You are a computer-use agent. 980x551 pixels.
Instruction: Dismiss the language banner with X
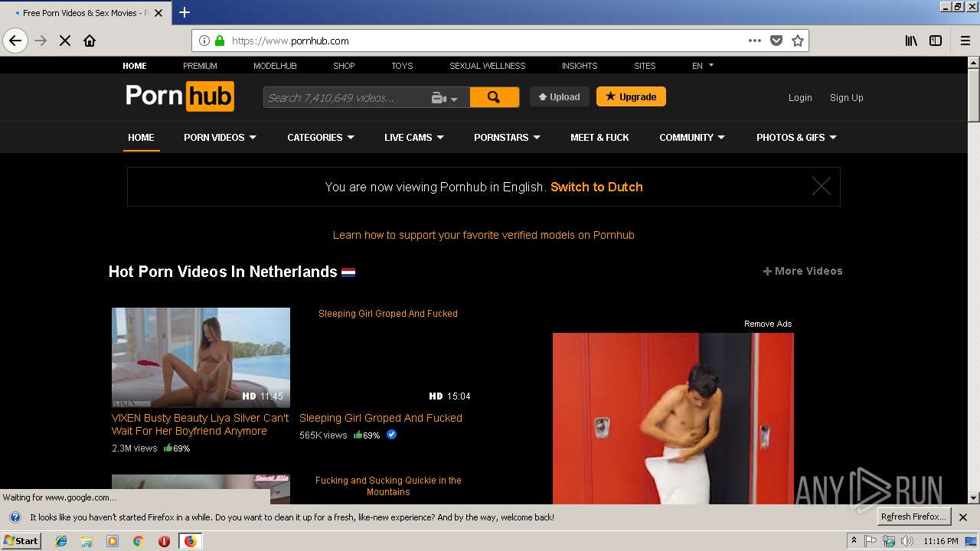point(821,186)
